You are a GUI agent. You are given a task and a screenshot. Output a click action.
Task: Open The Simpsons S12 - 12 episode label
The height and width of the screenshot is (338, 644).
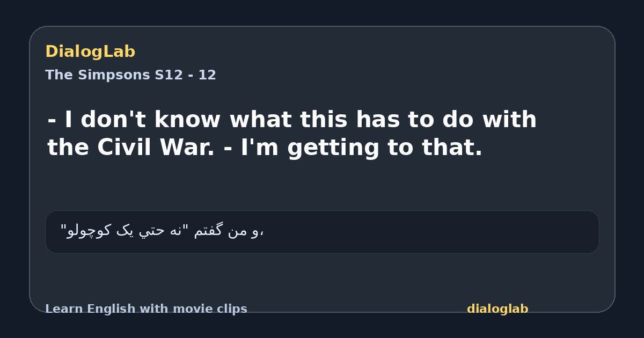[130, 75]
